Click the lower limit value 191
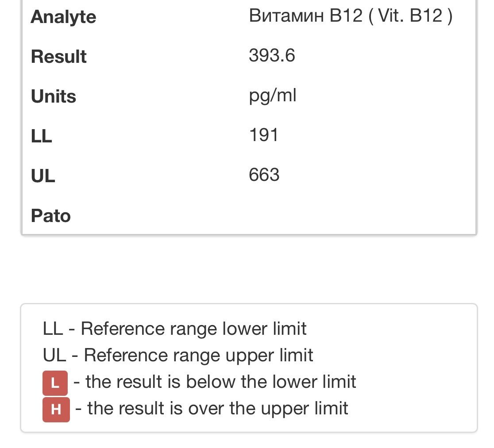This screenshot has width=494, height=448. (263, 135)
